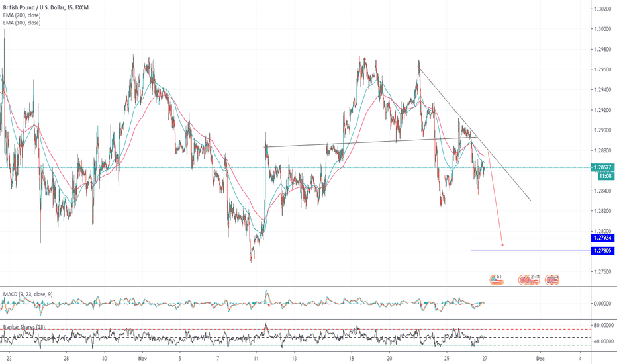Select the near-horizontal resistance line near 1.2890

pos(364,142)
